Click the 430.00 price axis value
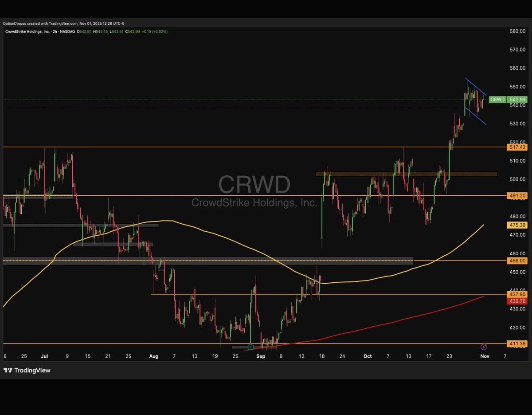The width and height of the screenshot is (532, 415). pyautogui.click(x=517, y=309)
